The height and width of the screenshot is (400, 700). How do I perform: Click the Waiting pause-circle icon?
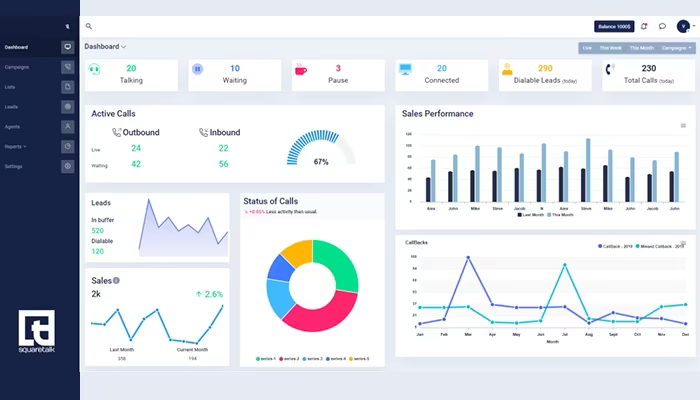[197, 69]
